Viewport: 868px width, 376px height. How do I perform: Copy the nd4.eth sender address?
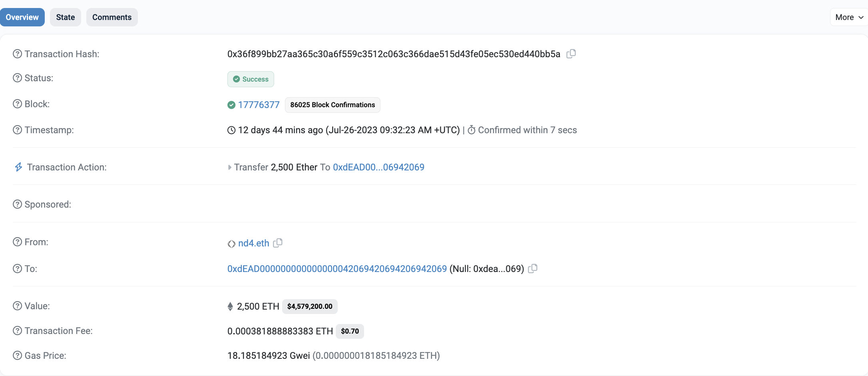click(278, 243)
